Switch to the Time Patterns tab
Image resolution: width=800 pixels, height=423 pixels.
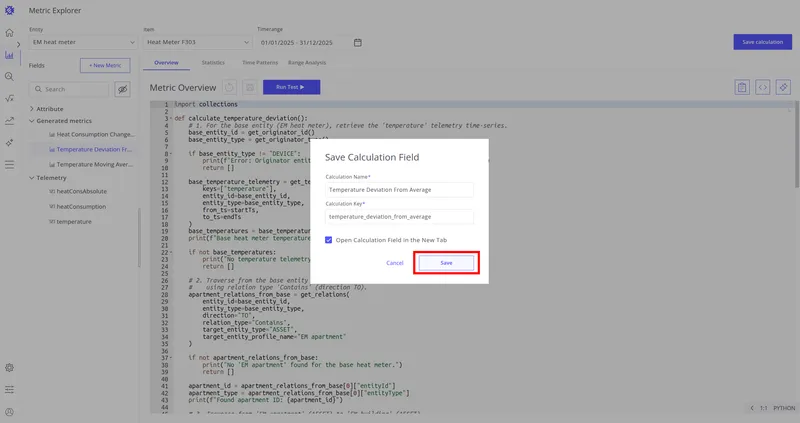click(x=260, y=63)
